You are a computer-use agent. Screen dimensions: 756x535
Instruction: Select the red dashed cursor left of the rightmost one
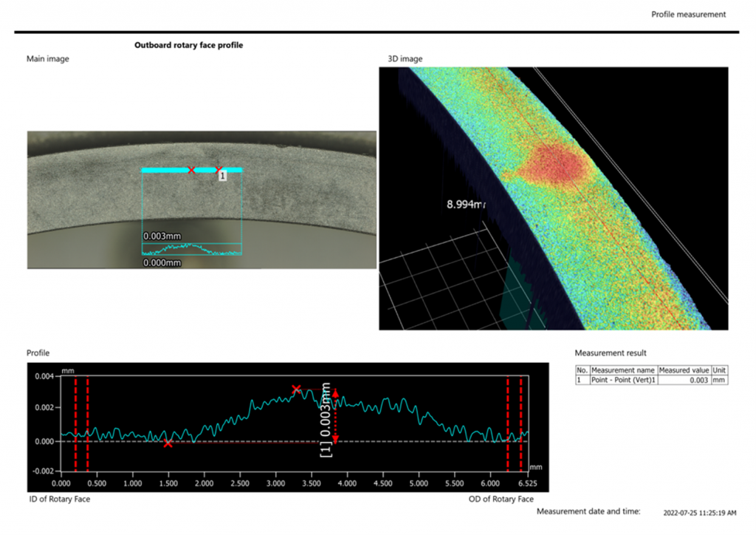[x=508, y=423]
